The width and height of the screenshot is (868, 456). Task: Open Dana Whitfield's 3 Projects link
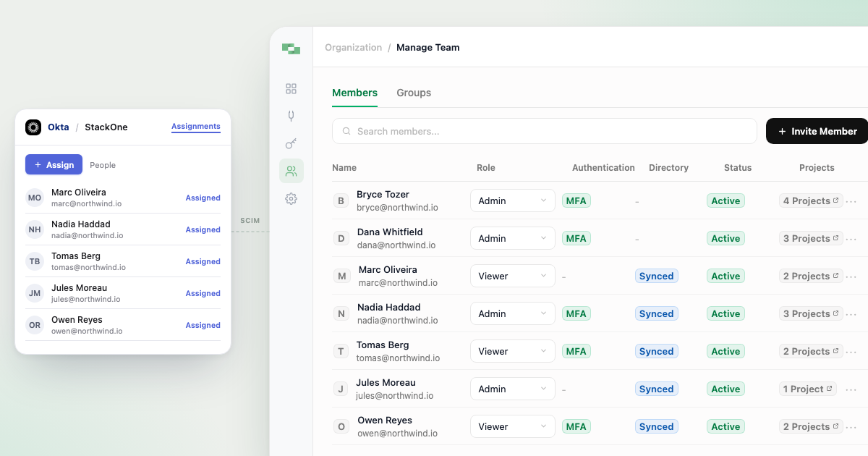[811, 239]
